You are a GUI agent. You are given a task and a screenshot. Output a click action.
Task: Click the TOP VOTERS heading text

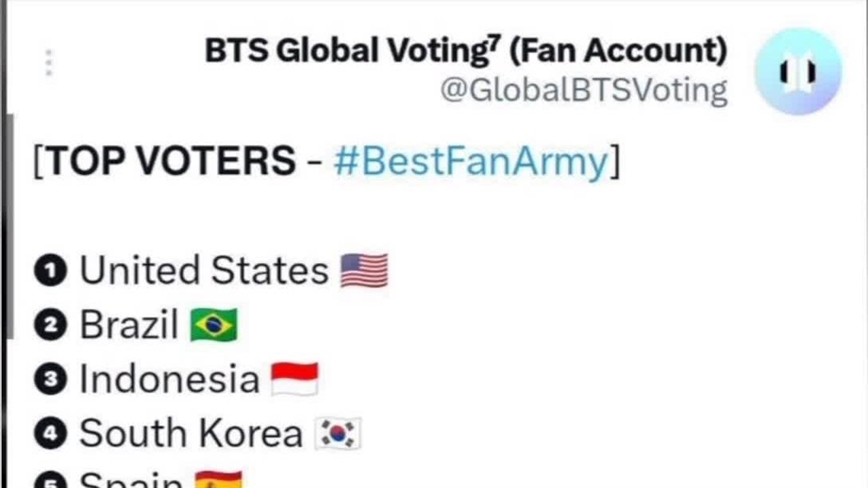[171, 161]
